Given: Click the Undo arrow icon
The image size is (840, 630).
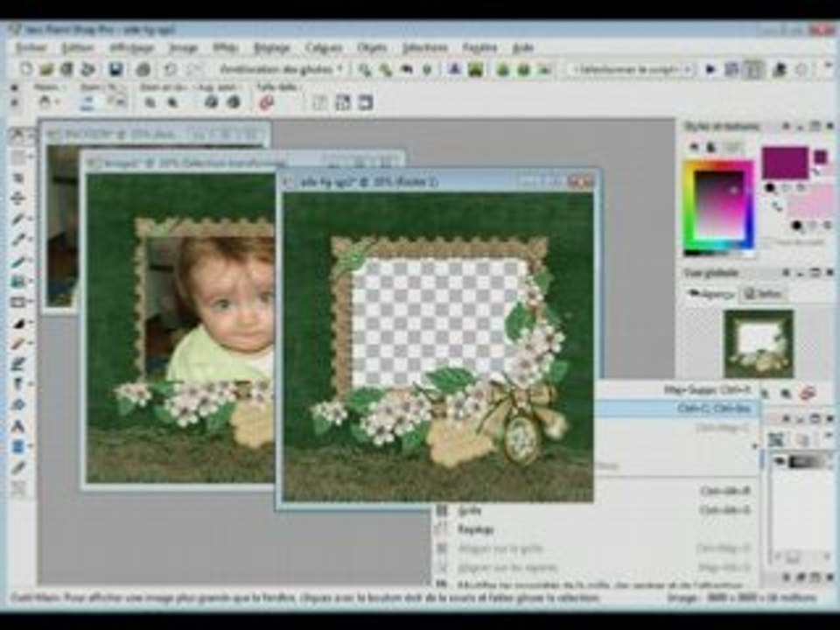Looking at the screenshot, I should coord(171,69).
